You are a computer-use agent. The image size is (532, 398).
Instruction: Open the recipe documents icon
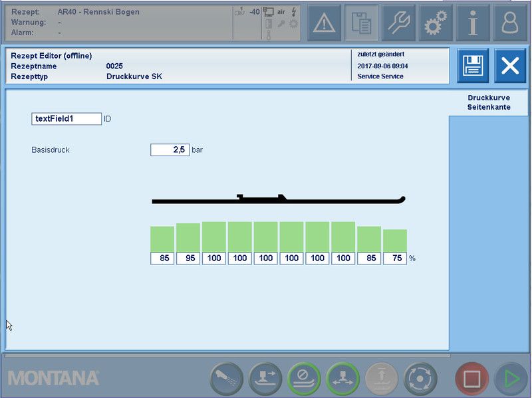pos(362,23)
